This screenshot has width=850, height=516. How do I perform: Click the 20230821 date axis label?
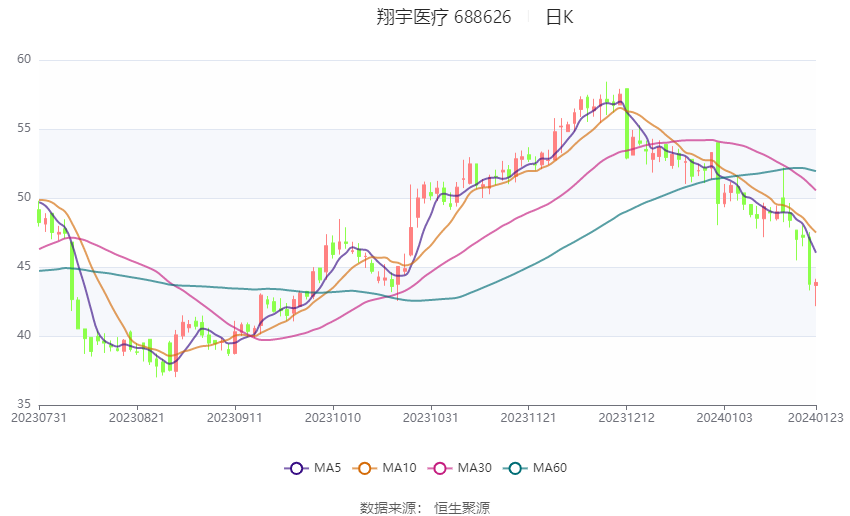pos(137,418)
